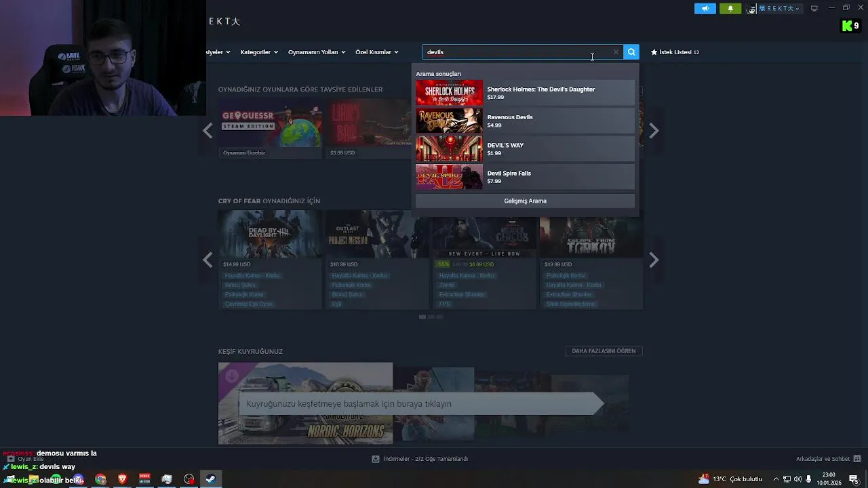
Task: Go to next recommended games with right arrow
Action: [654, 131]
